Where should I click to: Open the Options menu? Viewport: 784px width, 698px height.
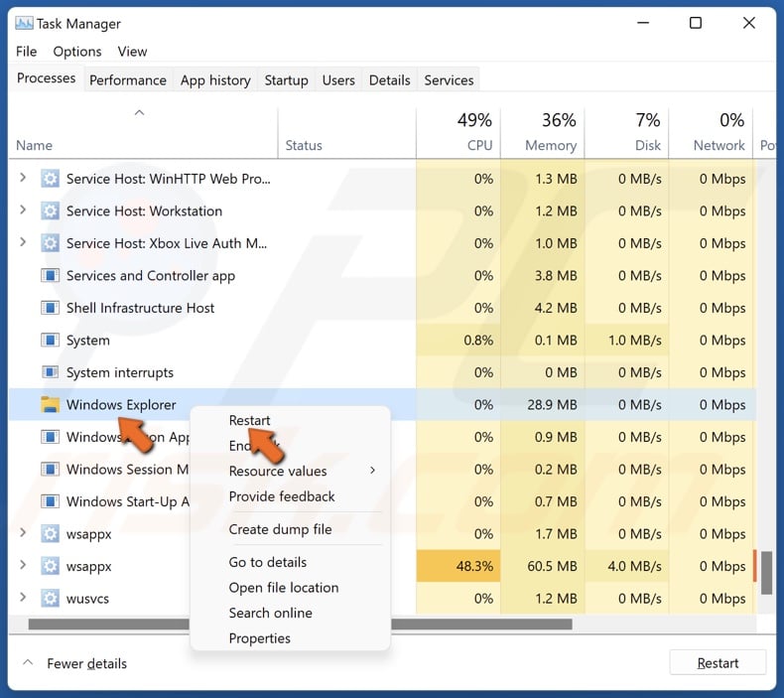point(77,52)
